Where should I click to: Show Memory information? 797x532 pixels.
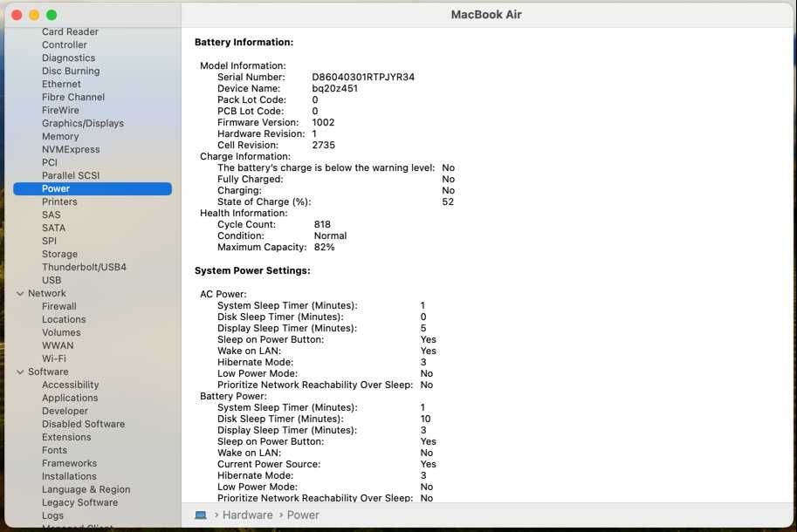[60, 136]
